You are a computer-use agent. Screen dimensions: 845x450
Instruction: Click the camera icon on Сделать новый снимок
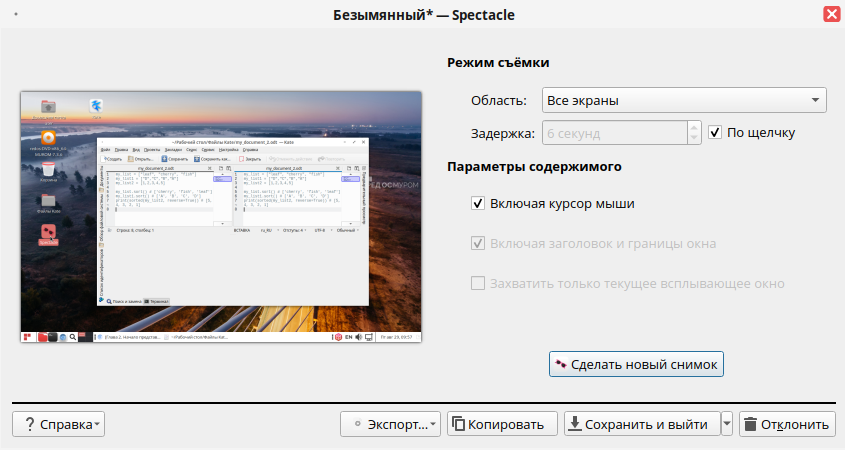[561, 364]
